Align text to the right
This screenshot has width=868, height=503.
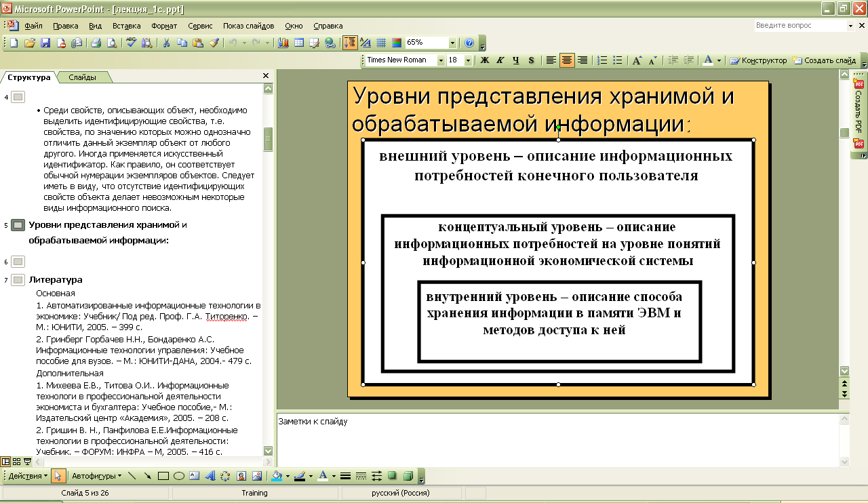pos(583,60)
